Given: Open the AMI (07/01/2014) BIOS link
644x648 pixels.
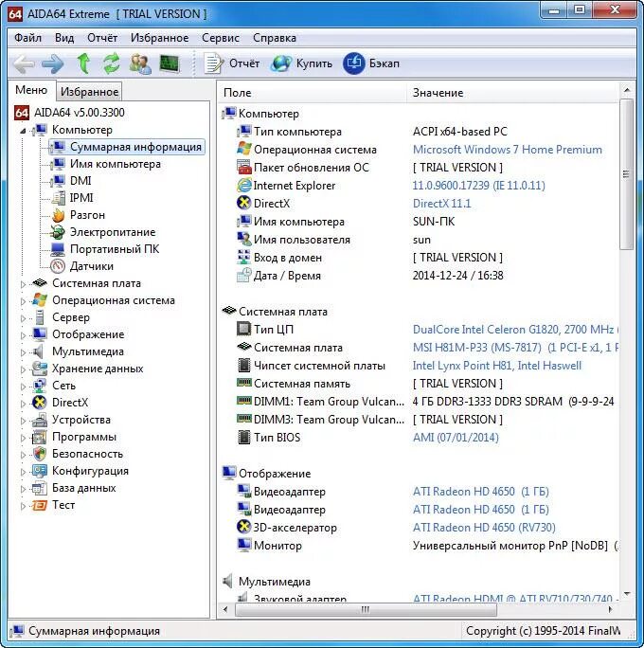Looking at the screenshot, I should [x=456, y=438].
